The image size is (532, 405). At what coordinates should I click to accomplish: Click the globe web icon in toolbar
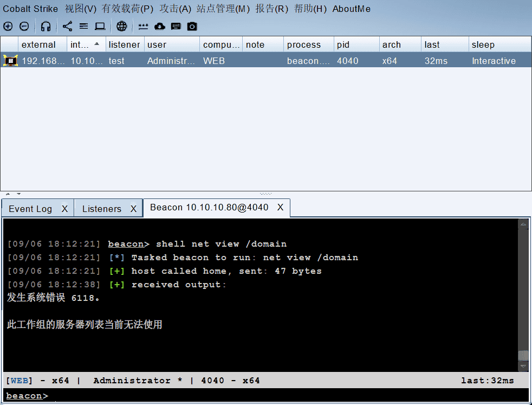(122, 26)
